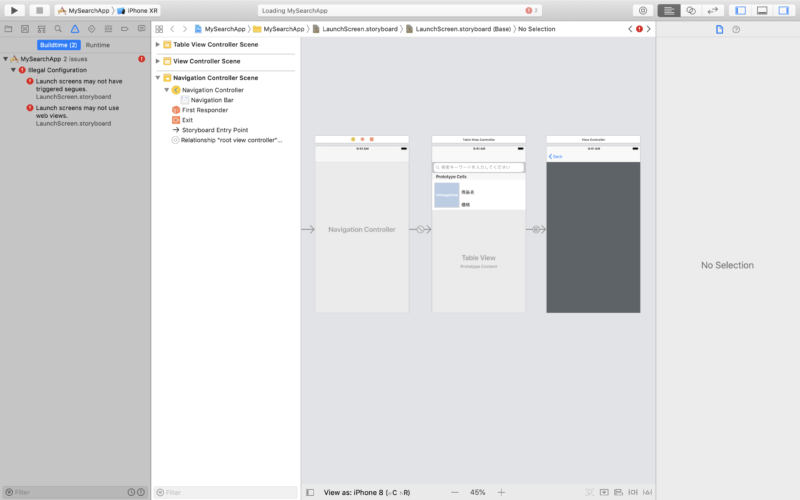Open the MySearchApp project breadcrumb
The width and height of the screenshot is (800, 500).
[220, 29]
